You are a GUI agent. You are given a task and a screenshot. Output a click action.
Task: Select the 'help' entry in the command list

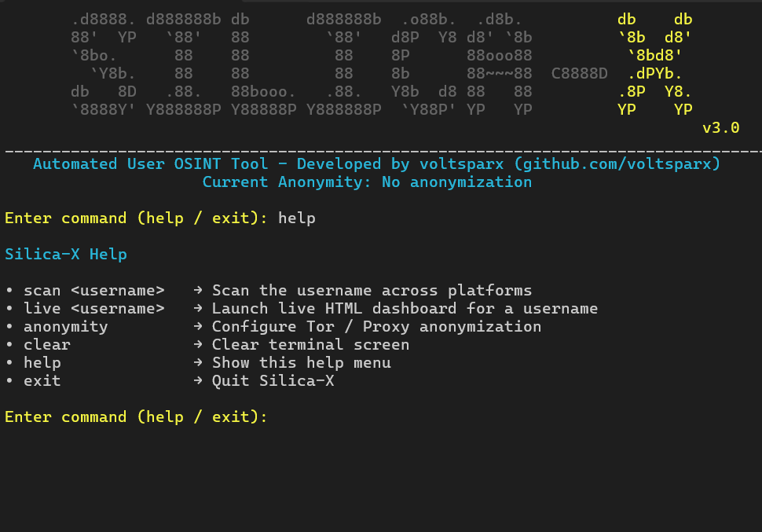pyautogui.click(x=42, y=363)
